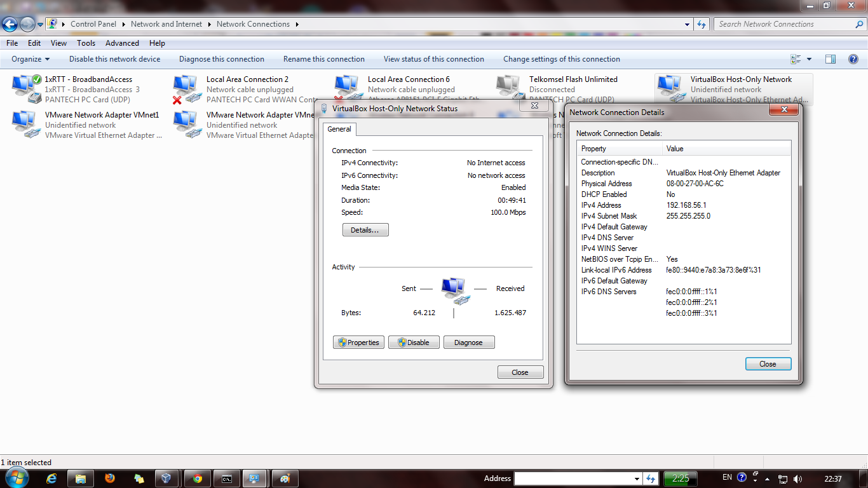
Task: Refresh the Network Connections folder
Action: 702,24
